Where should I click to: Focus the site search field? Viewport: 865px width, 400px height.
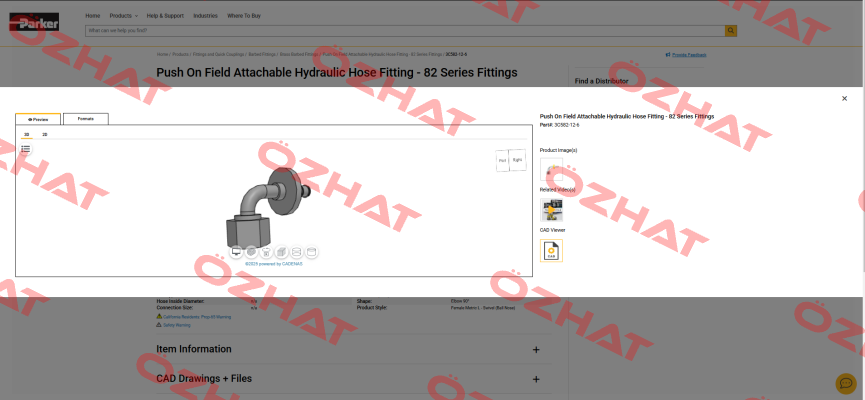tap(405, 31)
